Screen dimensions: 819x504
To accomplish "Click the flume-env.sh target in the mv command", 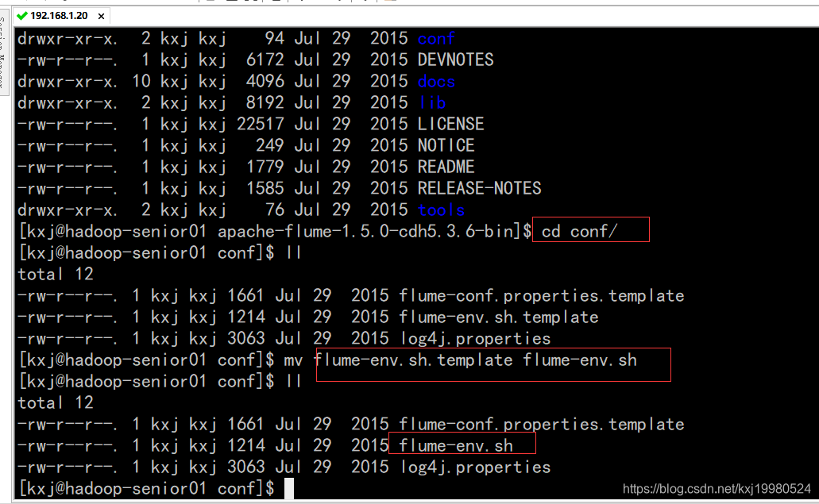I will click(580, 360).
